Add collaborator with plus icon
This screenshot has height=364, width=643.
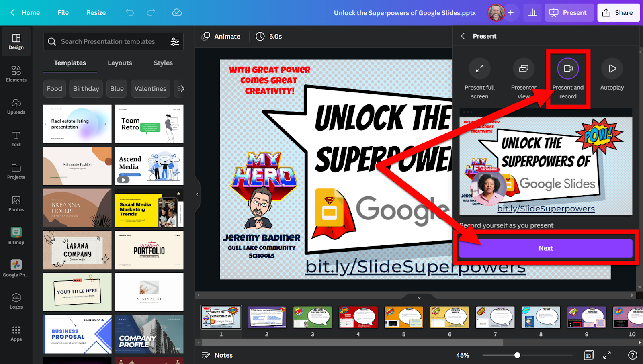[511, 13]
